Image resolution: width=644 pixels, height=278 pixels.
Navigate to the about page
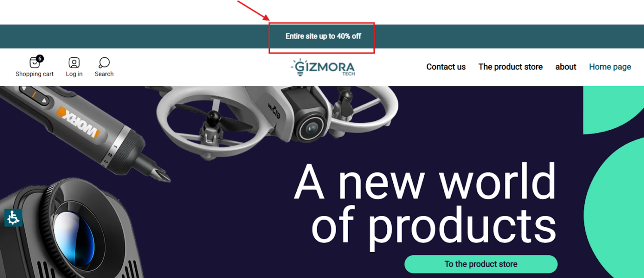coord(566,67)
